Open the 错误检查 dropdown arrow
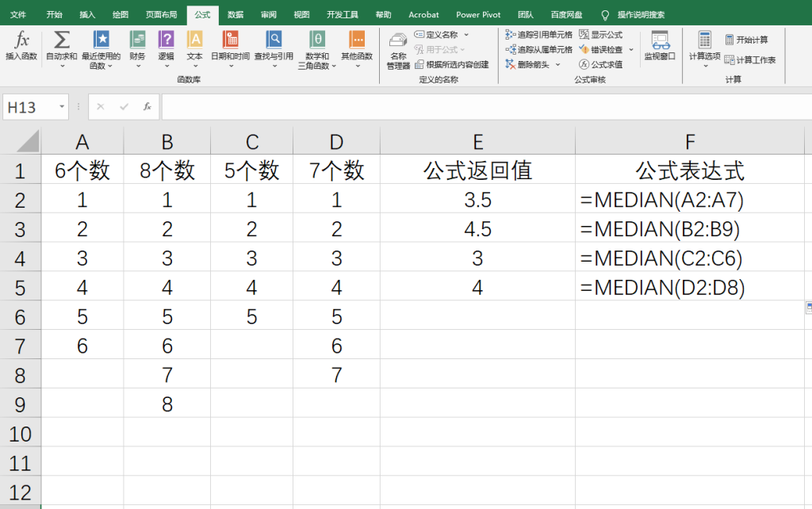This screenshot has height=509, width=812. tap(631, 50)
